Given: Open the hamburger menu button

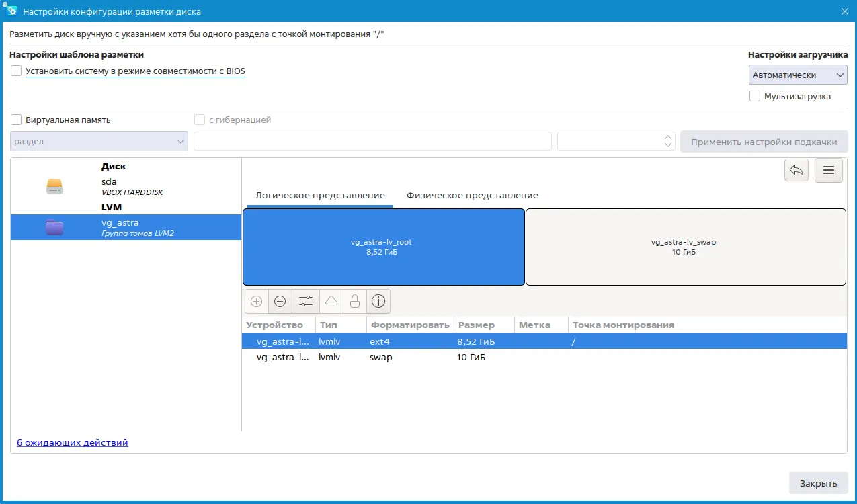Looking at the screenshot, I should coord(829,170).
